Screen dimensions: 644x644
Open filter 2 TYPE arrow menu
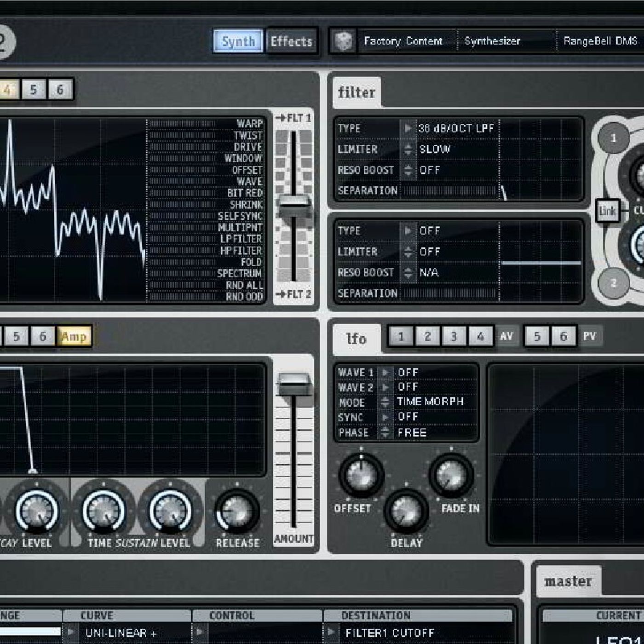tap(408, 230)
